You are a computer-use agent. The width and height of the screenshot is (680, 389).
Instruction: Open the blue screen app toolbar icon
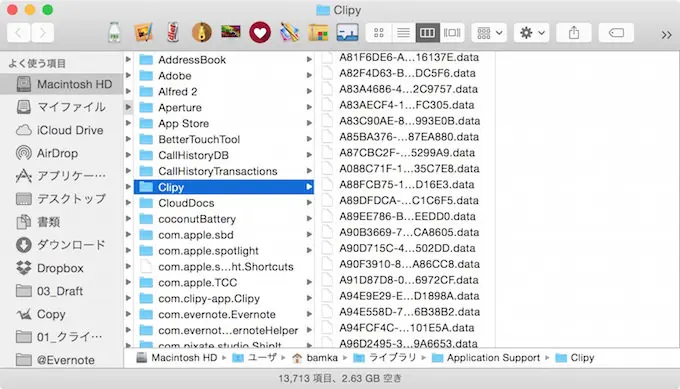point(347,33)
